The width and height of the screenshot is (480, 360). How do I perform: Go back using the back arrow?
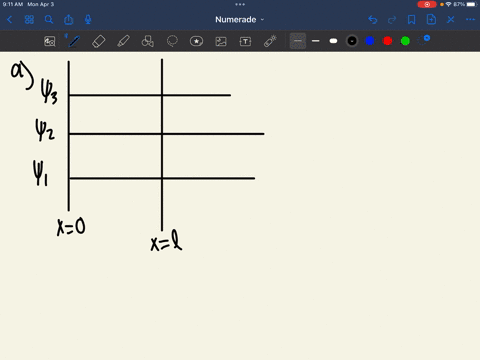10,20
